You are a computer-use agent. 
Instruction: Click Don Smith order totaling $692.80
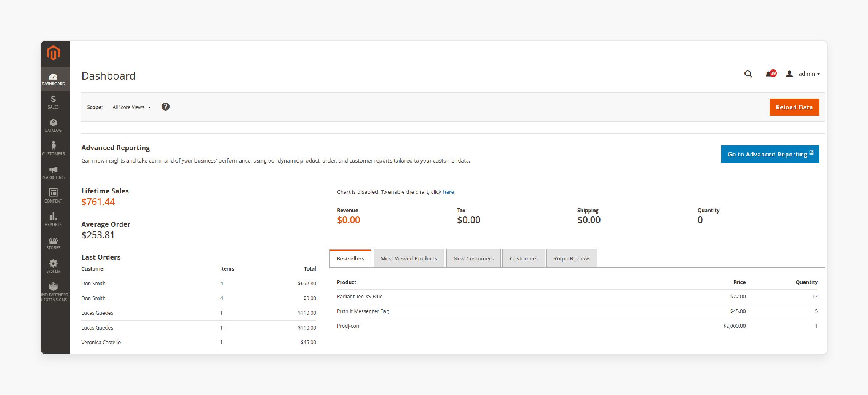[199, 283]
